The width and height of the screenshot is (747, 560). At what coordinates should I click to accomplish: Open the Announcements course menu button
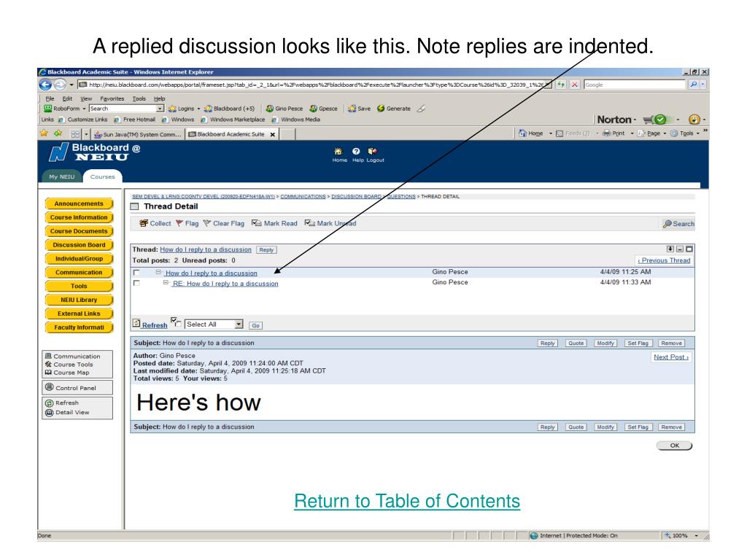[x=79, y=204]
